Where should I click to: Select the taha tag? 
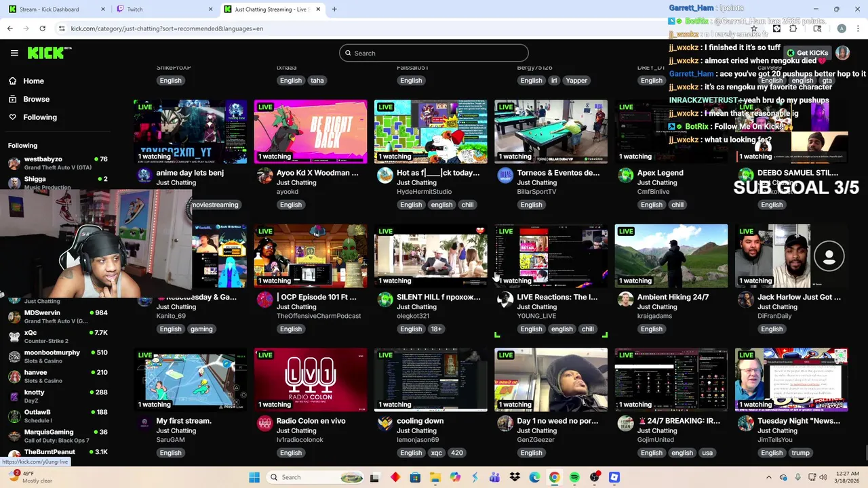coord(317,80)
